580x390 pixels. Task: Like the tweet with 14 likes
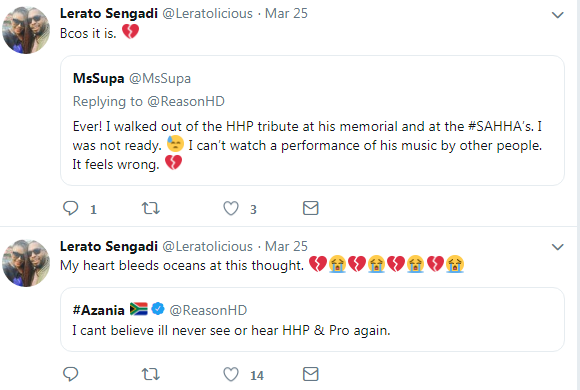tap(231, 374)
